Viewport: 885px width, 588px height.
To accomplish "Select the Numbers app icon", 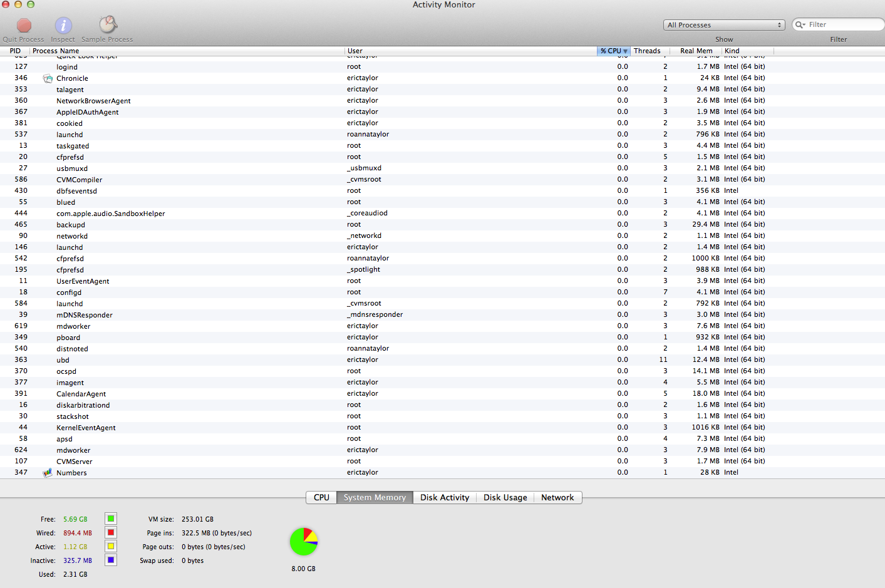I will 48,473.
